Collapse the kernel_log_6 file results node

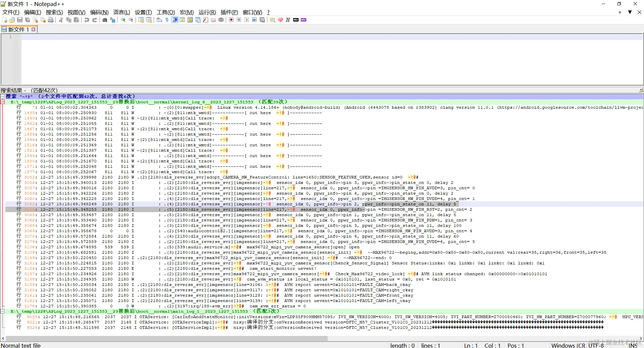click(x=2, y=102)
